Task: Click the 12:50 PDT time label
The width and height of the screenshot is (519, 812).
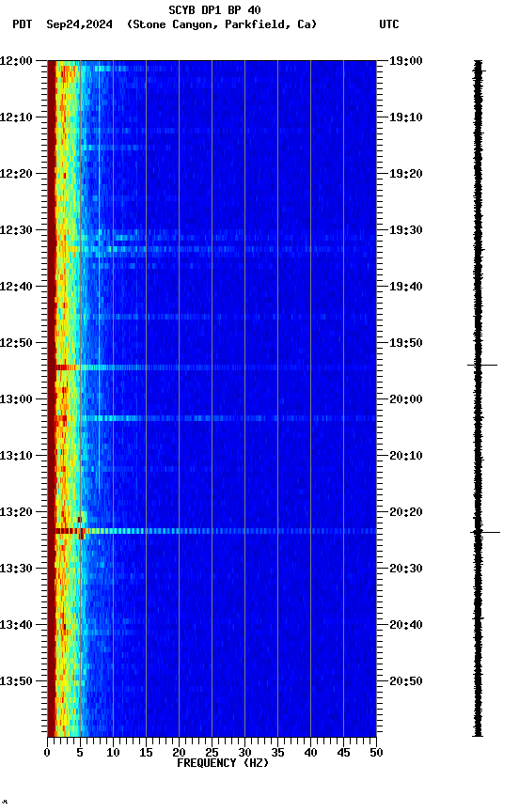Action: [16, 343]
